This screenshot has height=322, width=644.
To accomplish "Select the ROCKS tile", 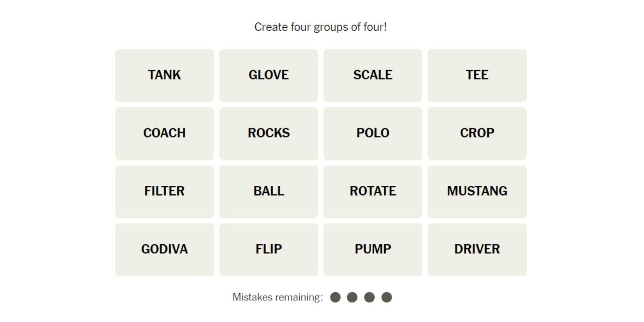I will tap(269, 133).
